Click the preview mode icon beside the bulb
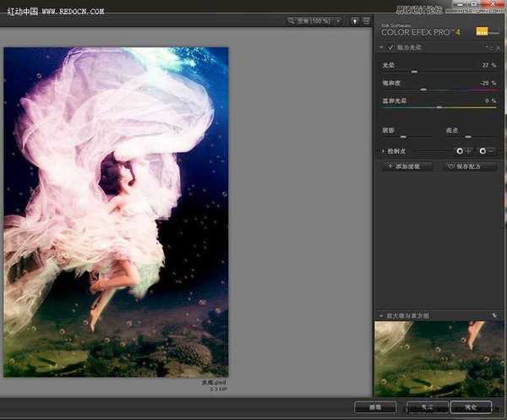507x420 pixels. (365, 19)
